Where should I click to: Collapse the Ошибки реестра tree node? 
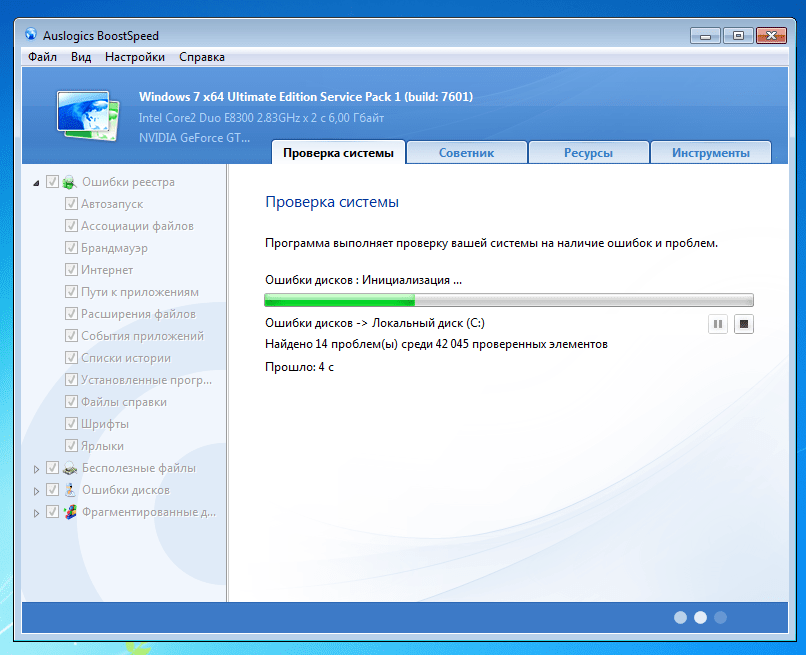tap(36, 183)
